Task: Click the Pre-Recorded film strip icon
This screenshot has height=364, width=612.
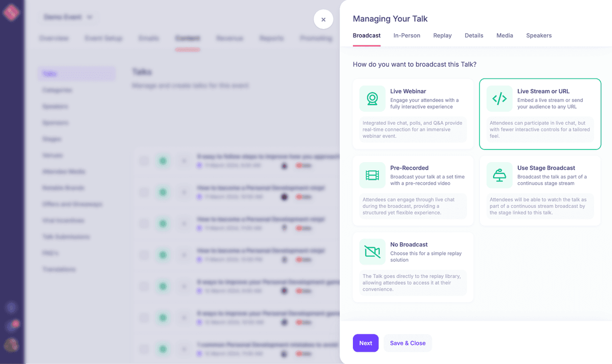Action: (372, 175)
